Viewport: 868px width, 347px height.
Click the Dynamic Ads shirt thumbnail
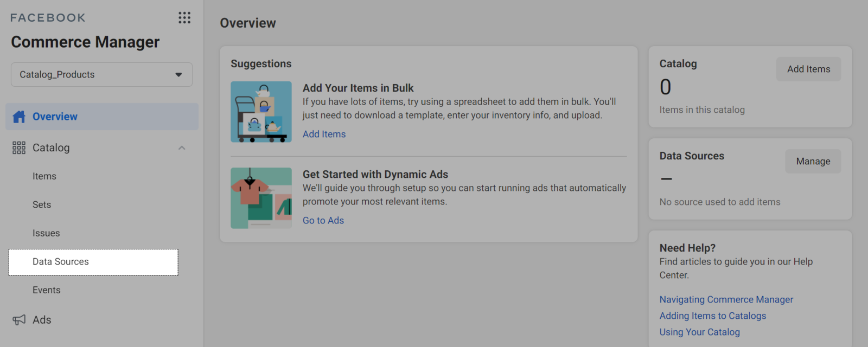point(261,198)
